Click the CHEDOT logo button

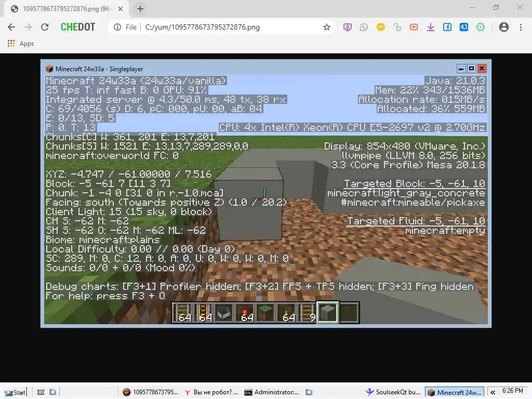pyautogui.click(x=78, y=27)
